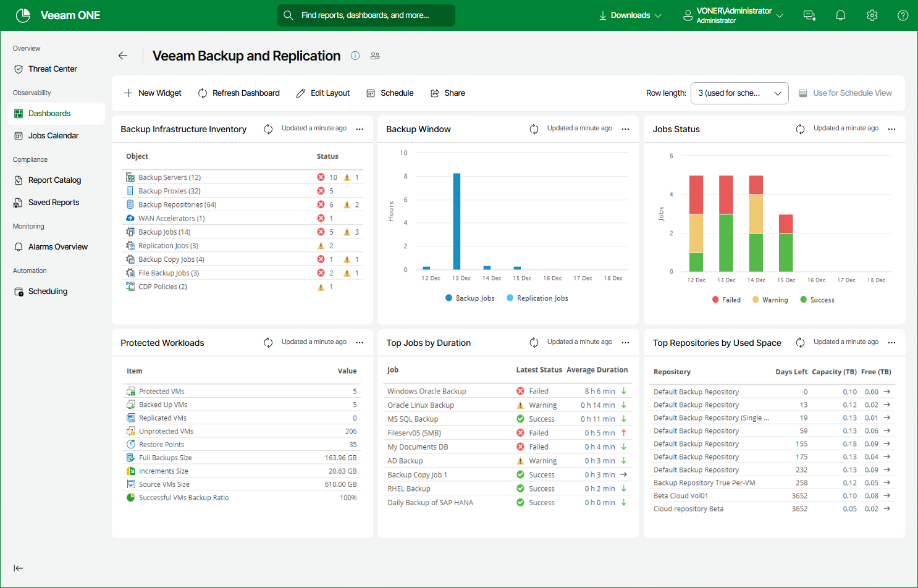
Task: Open Backup Infrastructure Inventory more options menu
Action: pyautogui.click(x=360, y=129)
